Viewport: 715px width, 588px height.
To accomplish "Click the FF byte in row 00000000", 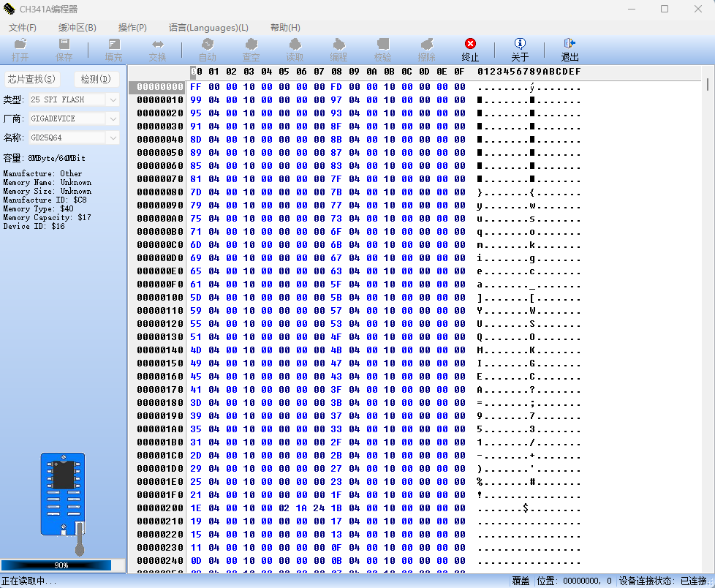I will [196, 87].
